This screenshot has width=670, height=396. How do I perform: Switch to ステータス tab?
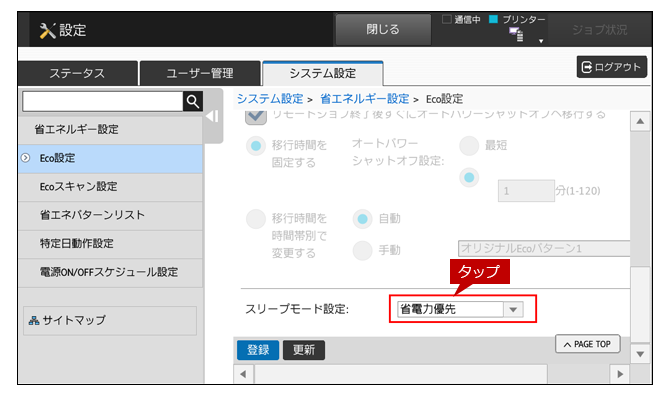click(x=77, y=73)
